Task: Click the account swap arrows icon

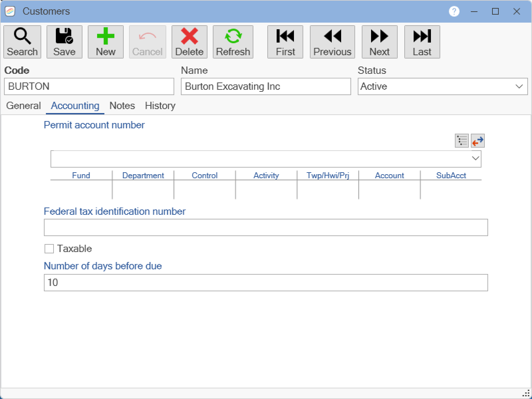Action: point(477,141)
